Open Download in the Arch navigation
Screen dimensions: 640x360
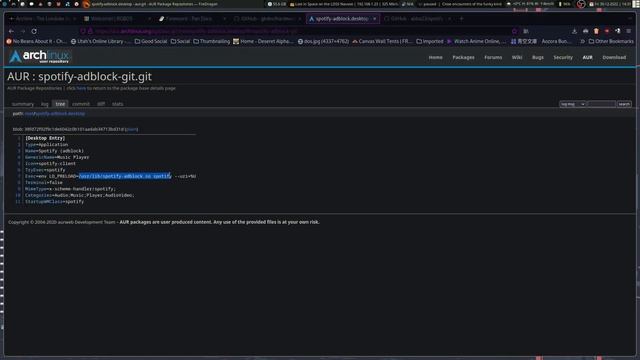click(x=614, y=58)
